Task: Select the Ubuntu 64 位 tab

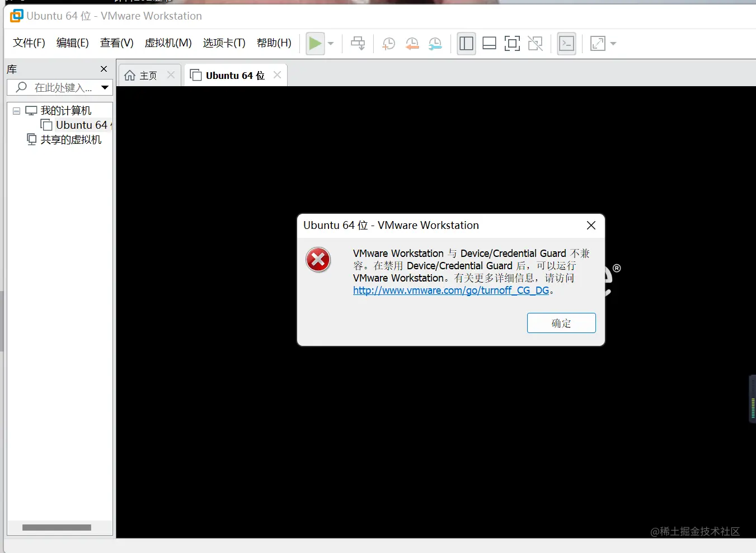Action: point(235,76)
